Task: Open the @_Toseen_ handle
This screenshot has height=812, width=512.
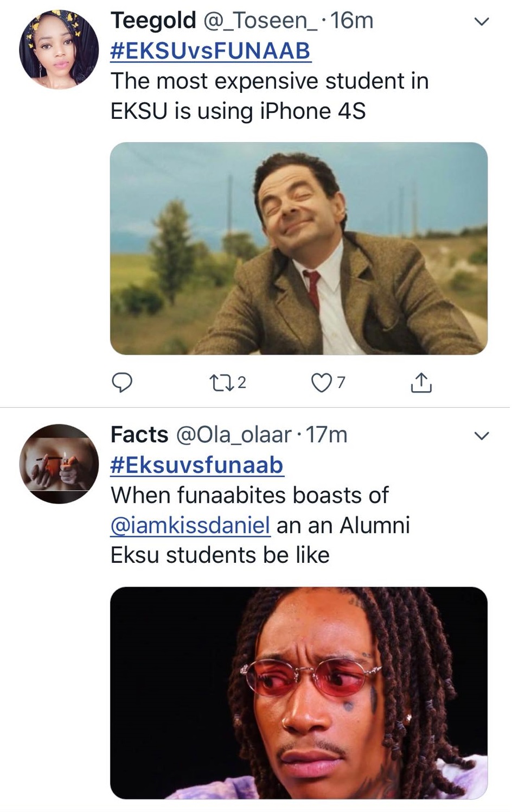Action: 259,21
